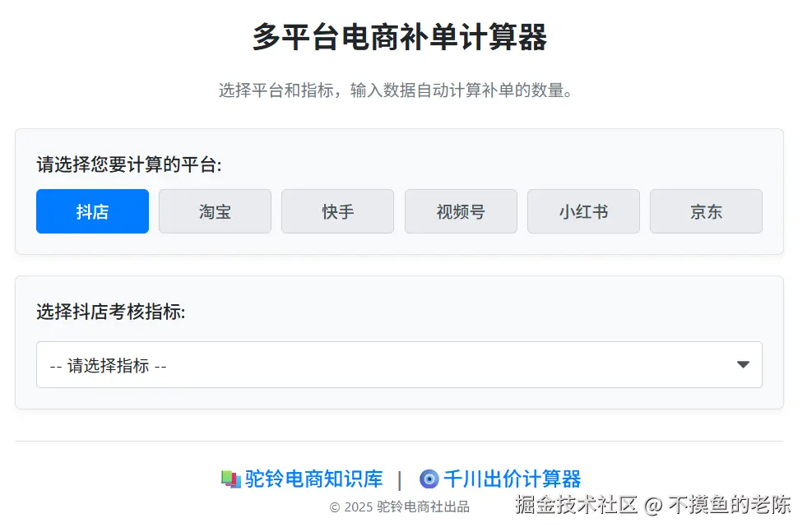Image resolution: width=807 pixels, height=532 pixels.
Task: Click the vertical bar separator between footer links
Action: coord(400,479)
